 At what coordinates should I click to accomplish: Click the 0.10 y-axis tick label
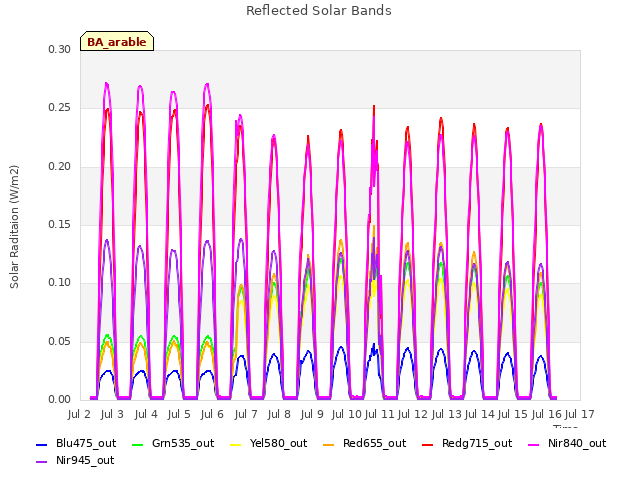point(60,282)
